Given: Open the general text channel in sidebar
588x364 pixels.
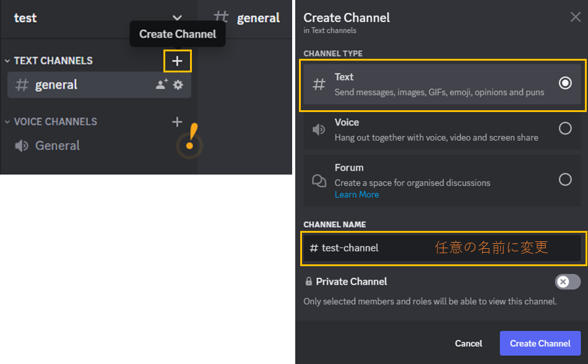Looking at the screenshot, I should pyautogui.click(x=99, y=85).
